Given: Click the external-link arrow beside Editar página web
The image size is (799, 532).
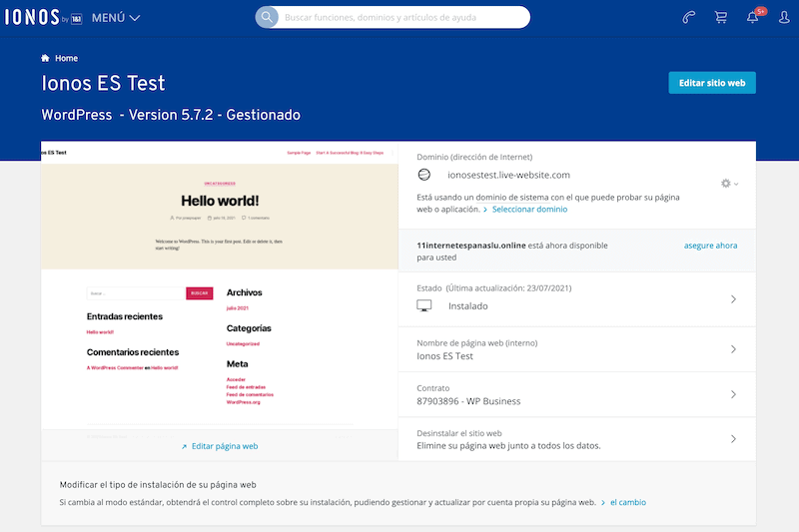Looking at the screenshot, I should tap(184, 446).
